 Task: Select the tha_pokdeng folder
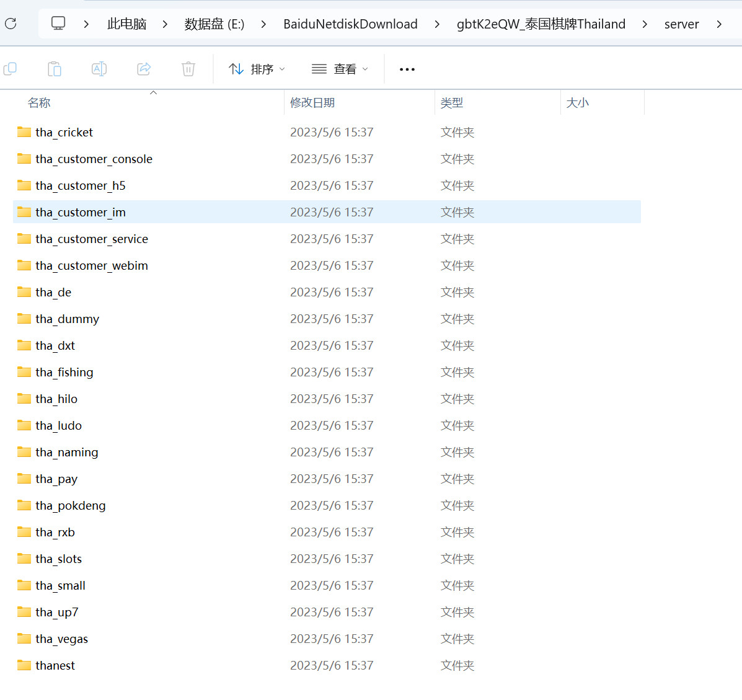[70, 505]
